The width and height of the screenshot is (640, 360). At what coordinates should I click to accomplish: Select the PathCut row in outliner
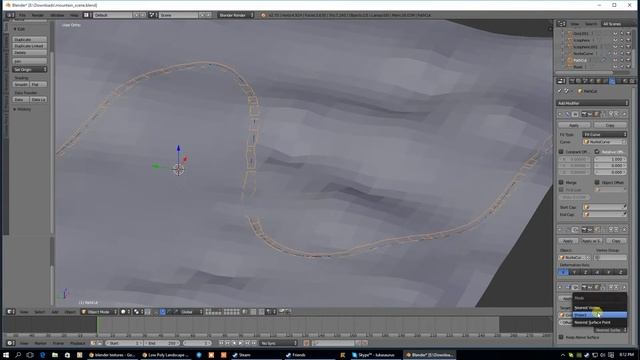point(580,60)
